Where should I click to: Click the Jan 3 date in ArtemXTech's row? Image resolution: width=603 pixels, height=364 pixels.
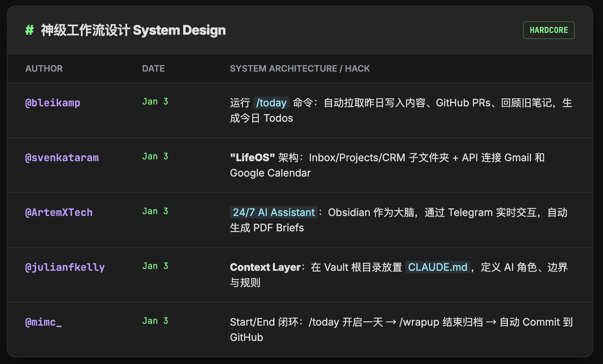click(x=155, y=211)
